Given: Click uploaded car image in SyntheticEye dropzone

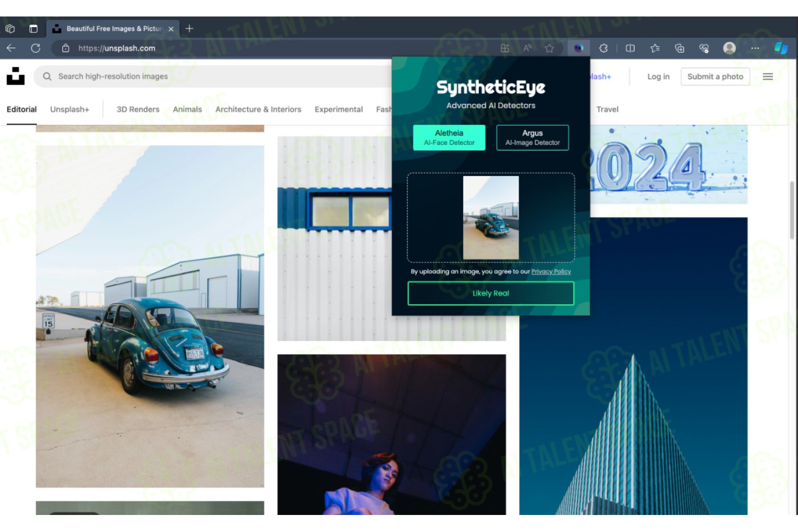Looking at the screenshot, I should 491,218.
